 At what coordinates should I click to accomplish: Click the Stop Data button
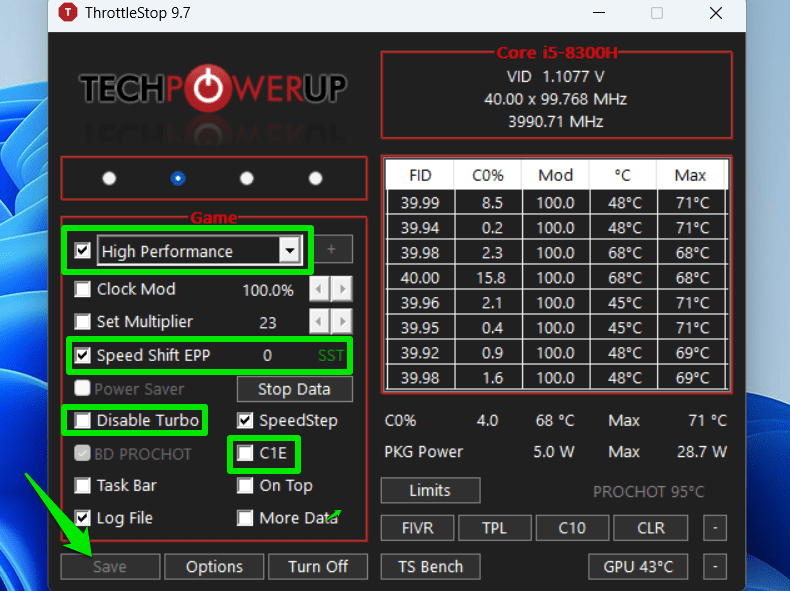pyautogui.click(x=295, y=389)
